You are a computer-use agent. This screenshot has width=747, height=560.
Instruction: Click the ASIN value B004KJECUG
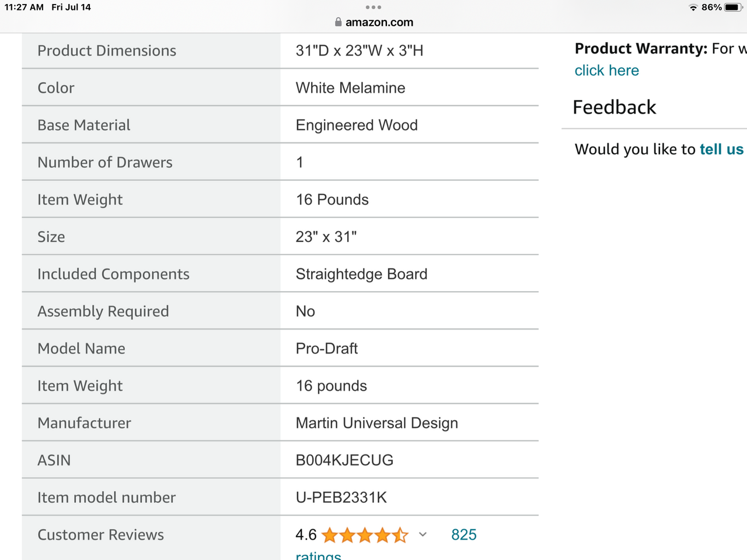point(344,460)
